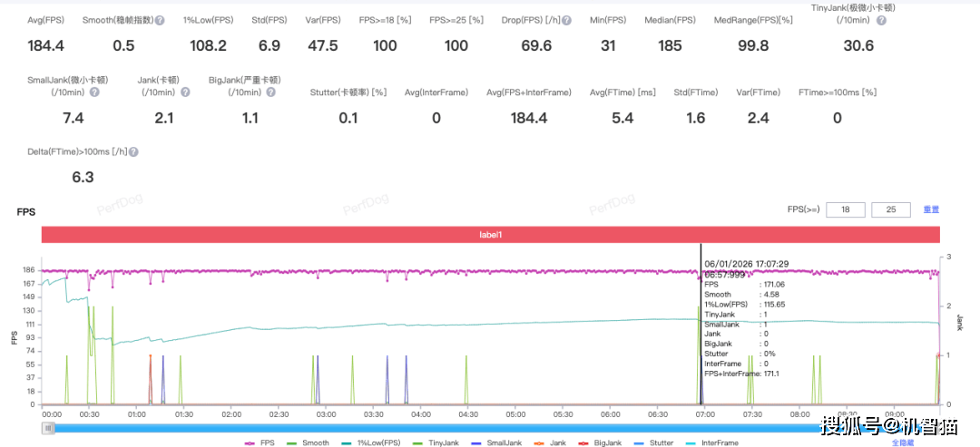Click help icon beside Drop(FPS) [/h]
Screen dimensions: 980x447
[x=566, y=20]
